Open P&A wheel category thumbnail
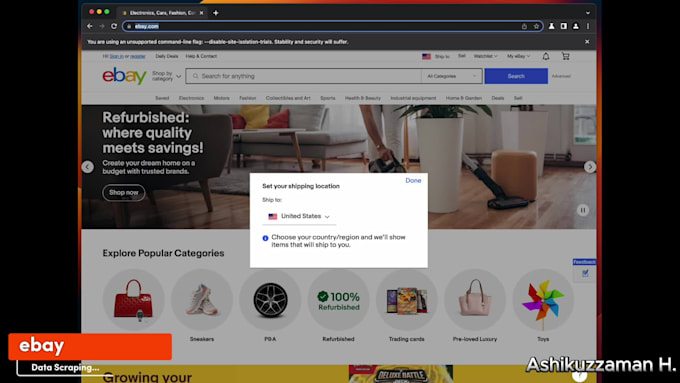 270,300
